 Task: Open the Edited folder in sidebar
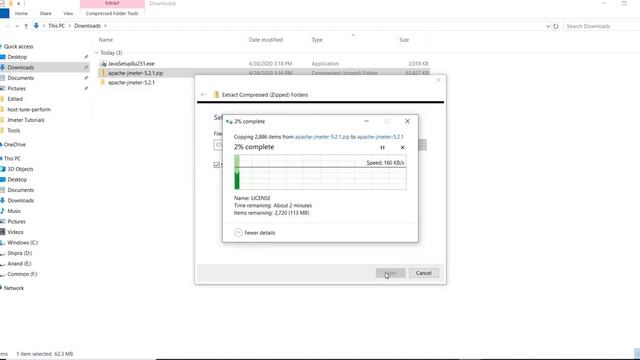click(15, 99)
